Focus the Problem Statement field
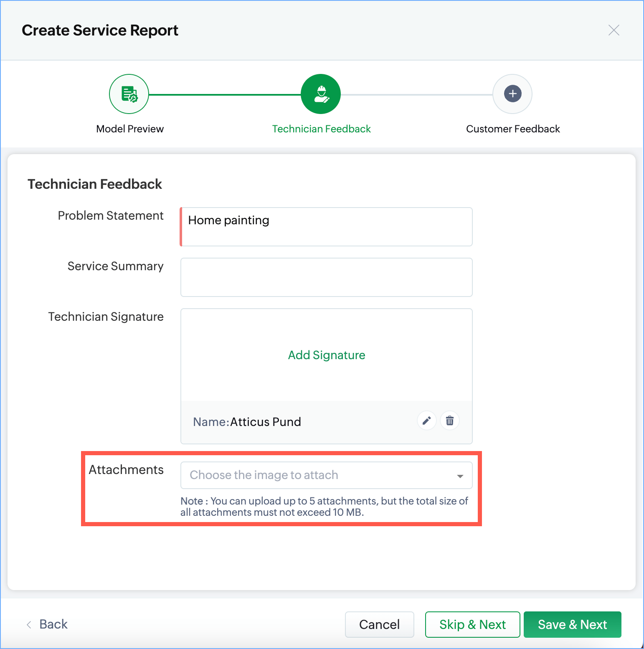Viewport: 644px width, 649px height. pyautogui.click(x=326, y=227)
